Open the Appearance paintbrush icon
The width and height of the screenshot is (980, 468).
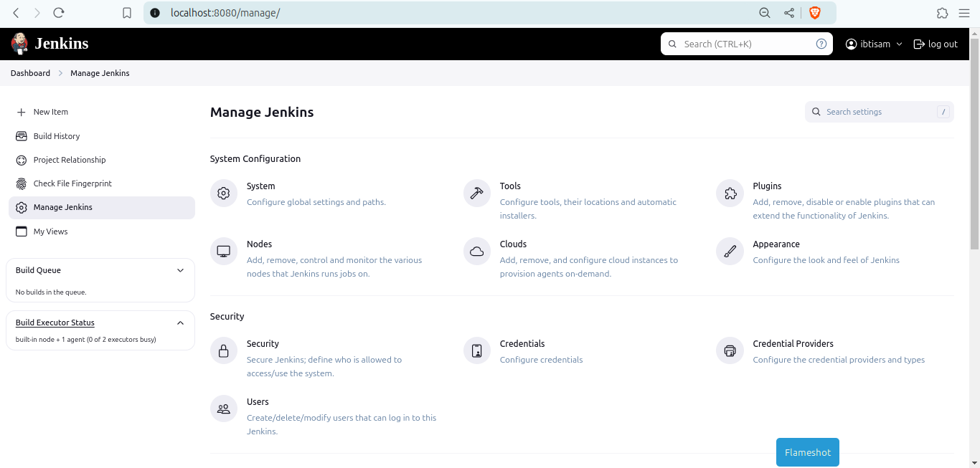click(x=730, y=252)
